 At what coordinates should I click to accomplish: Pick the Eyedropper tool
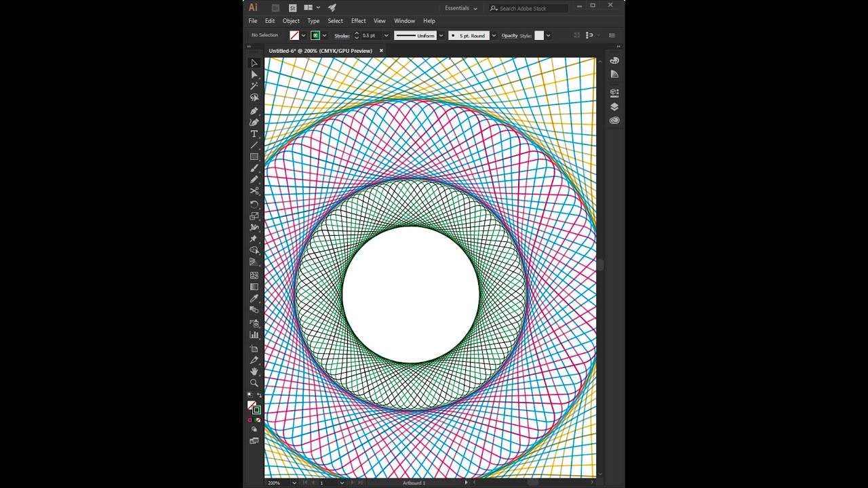[254, 298]
